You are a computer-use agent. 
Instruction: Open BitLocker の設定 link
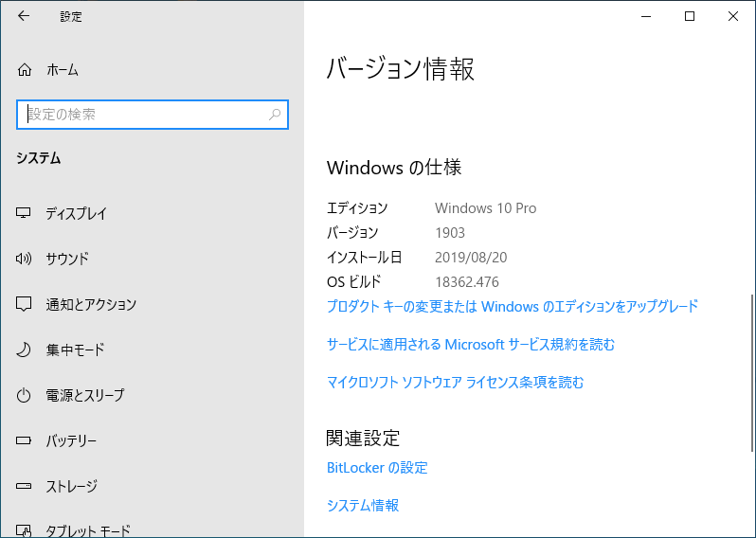pyautogui.click(x=377, y=468)
